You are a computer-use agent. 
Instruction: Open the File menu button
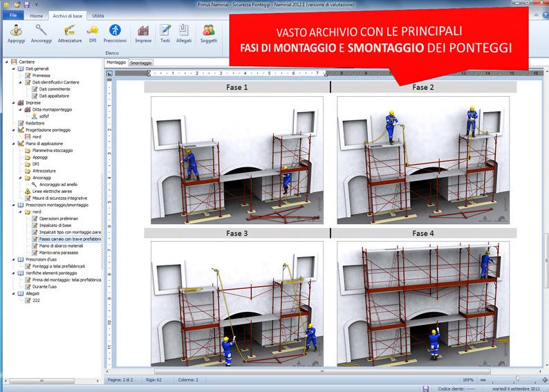(x=12, y=15)
